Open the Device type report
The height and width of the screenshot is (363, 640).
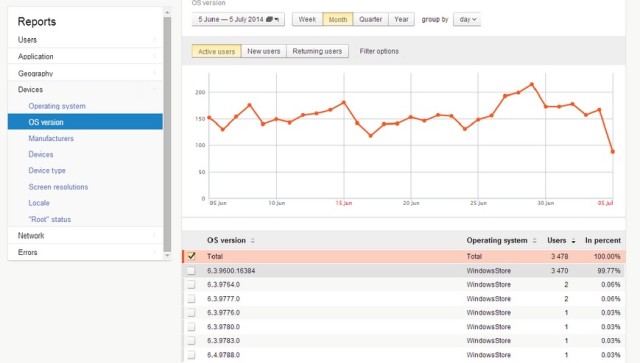pyautogui.click(x=47, y=170)
